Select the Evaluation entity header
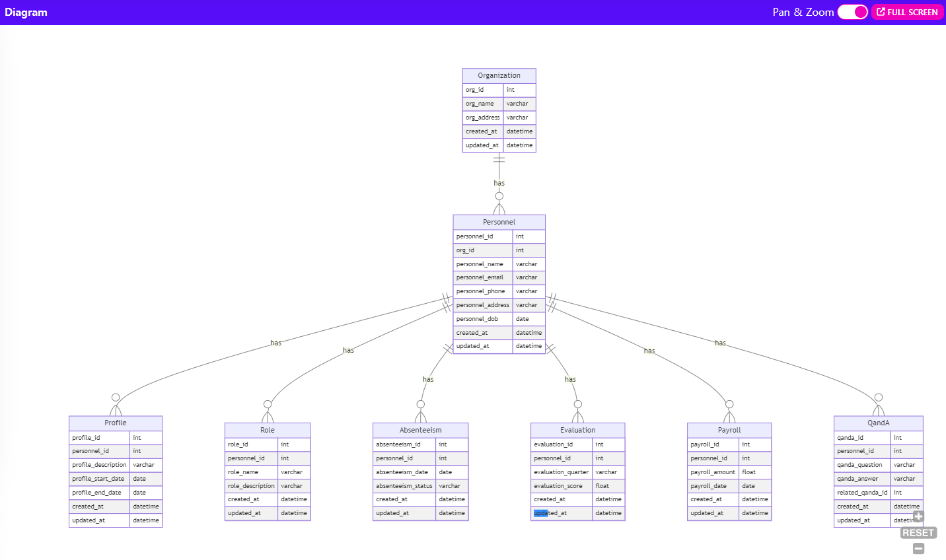Screen dimensions: 946x560 (x=577, y=430)
